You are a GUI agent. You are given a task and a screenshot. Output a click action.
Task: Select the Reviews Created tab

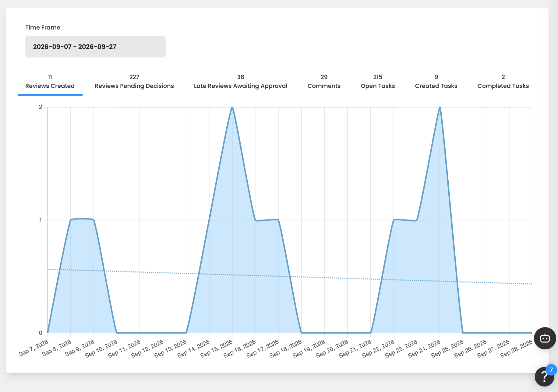[50, 82]
